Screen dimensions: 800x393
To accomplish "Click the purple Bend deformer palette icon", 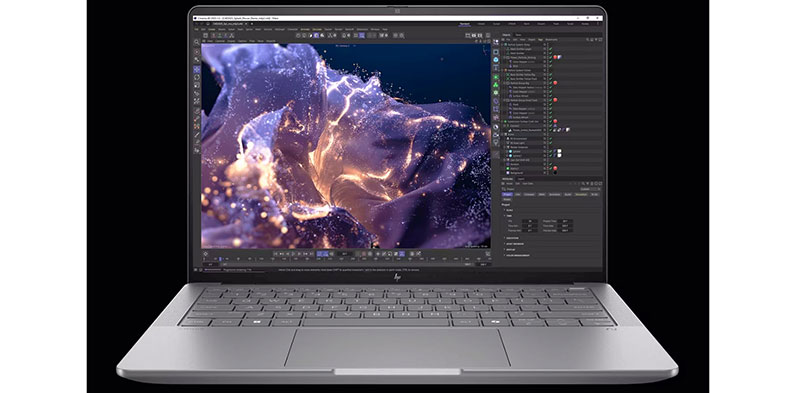I will click(x=496, y=101).
